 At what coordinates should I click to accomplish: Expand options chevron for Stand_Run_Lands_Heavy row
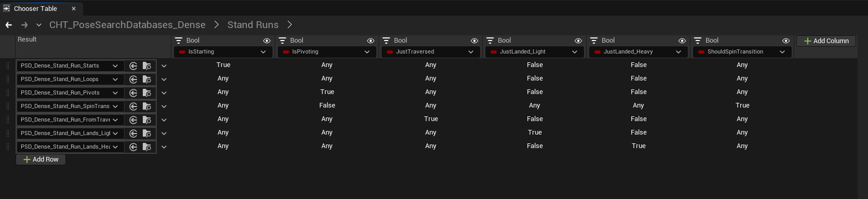pos(164,147)
